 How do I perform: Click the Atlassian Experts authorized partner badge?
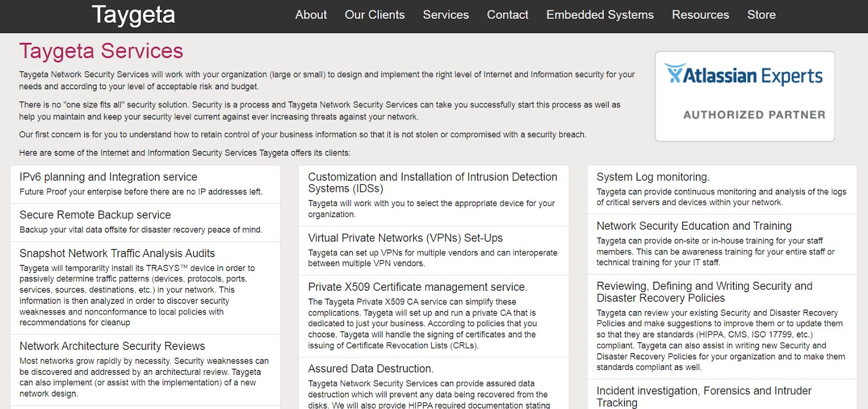pos(745,97)
